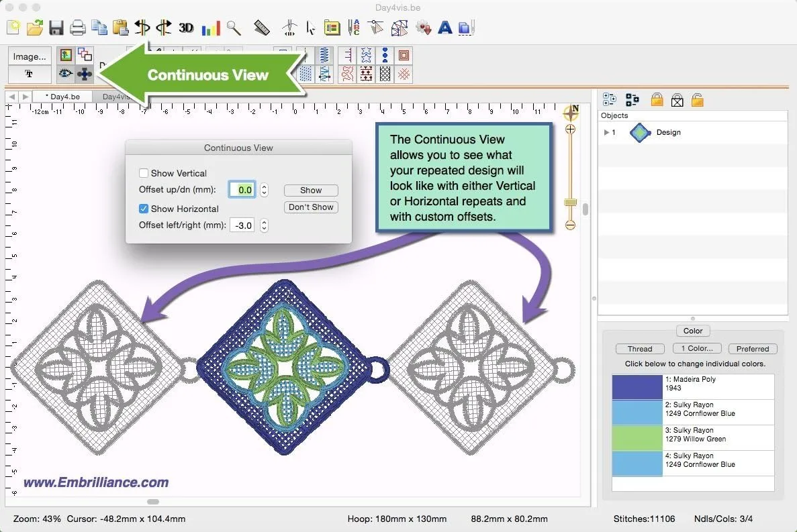Image resolution: width=797 pixels, height=532 pixels.
Task: Switch to the Day4.be tab
Action: pyautogui.click(x=62, y=96)
